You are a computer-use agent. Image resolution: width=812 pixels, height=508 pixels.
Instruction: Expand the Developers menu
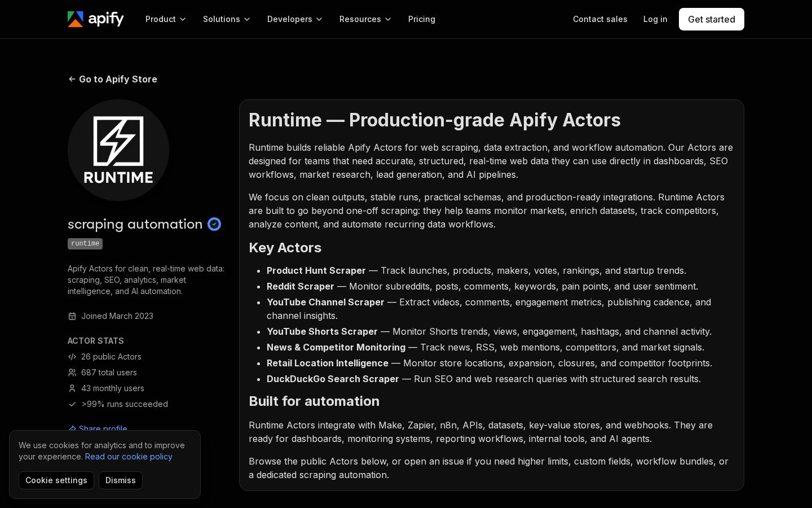tap(295, 19)
